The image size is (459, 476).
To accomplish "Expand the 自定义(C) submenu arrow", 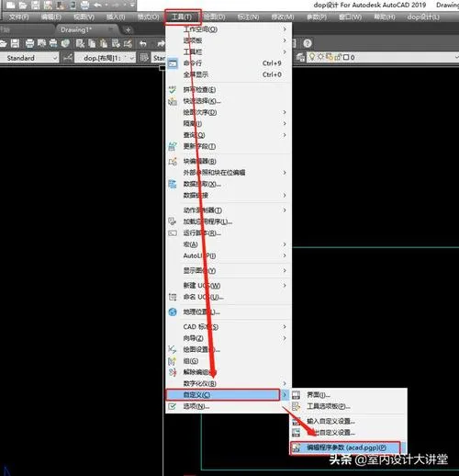I will [x=285, y=394].
